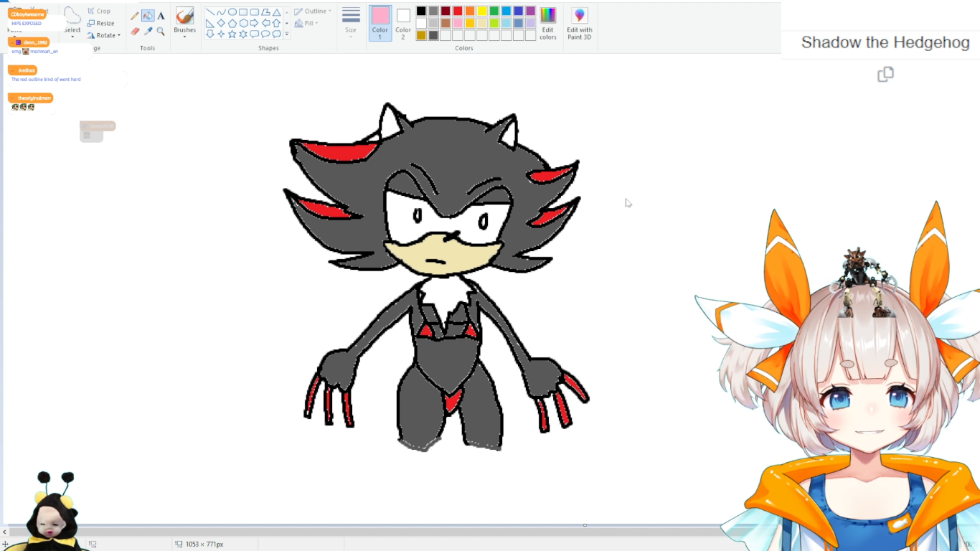
Task: Pick the dark gray custom color swatch
Action: click(433, 35)
